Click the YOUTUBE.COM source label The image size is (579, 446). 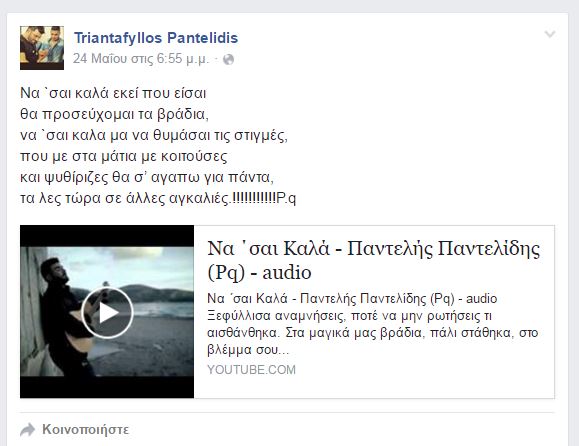coord(251,370)
